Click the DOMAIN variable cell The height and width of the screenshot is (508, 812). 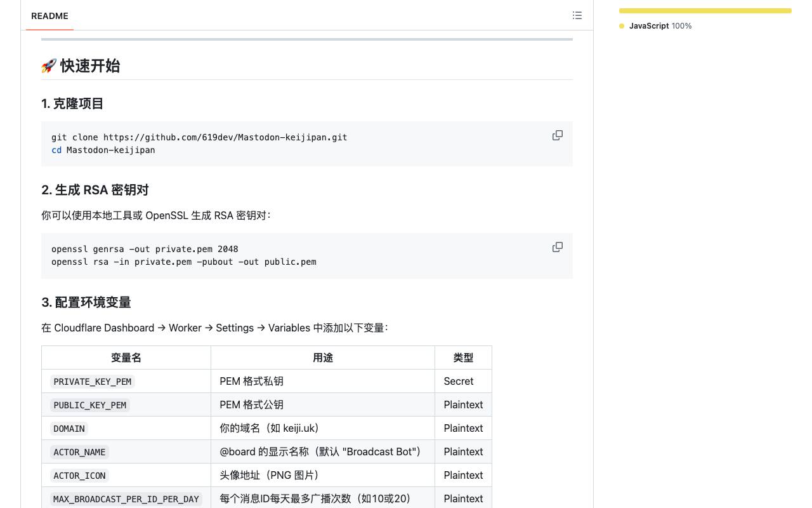tap(126, 428)
